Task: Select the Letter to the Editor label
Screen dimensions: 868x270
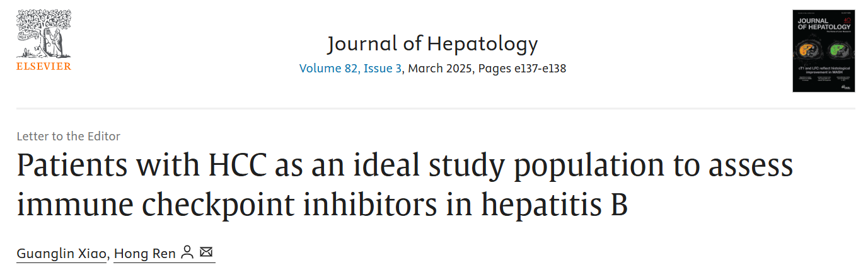Action: 68,136
